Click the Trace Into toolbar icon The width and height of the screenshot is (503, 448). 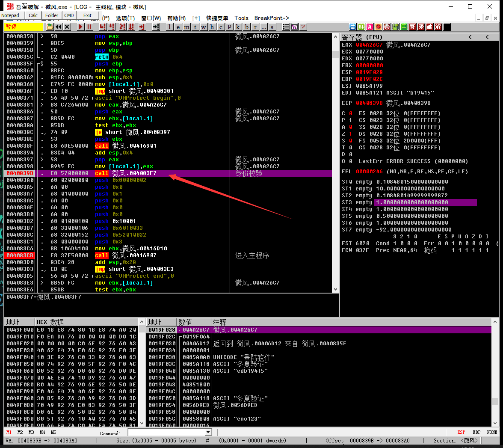click(x=122, y=27)
